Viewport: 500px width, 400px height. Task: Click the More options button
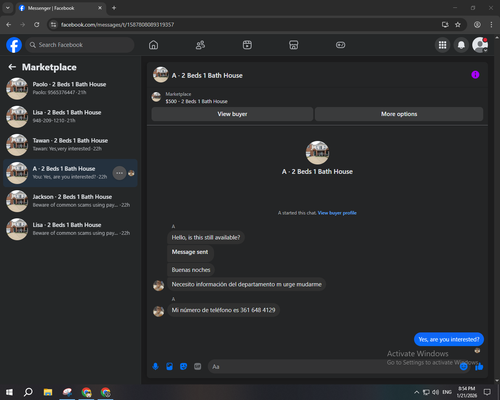coord(399,114)
